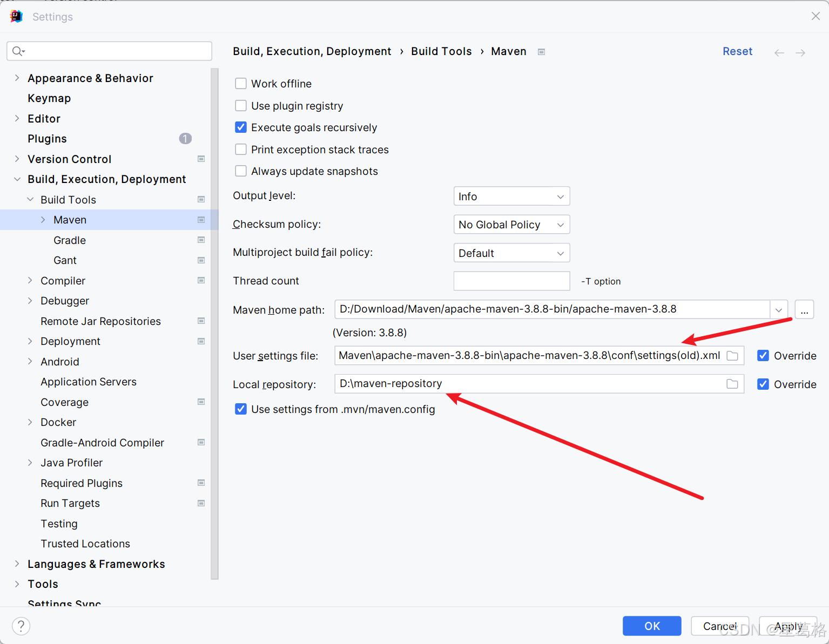Expand the Tools section
829x644 pixels.
(17, 584)
